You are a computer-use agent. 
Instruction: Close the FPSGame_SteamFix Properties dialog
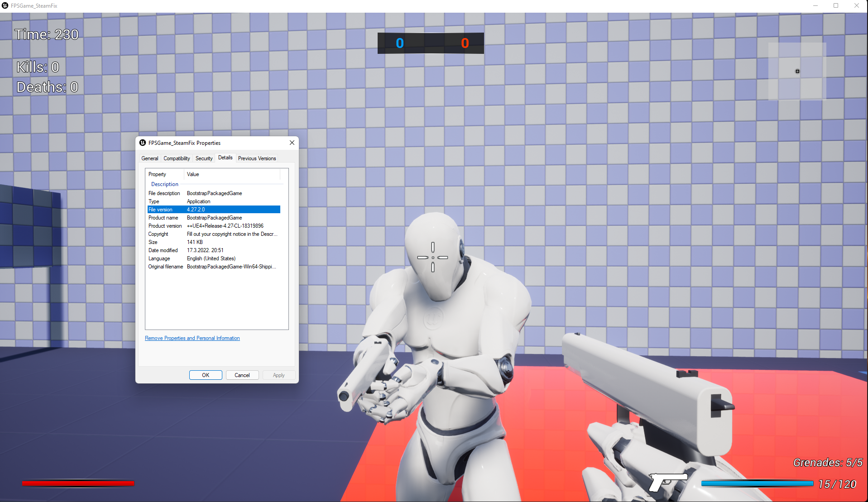pos(292,143)
